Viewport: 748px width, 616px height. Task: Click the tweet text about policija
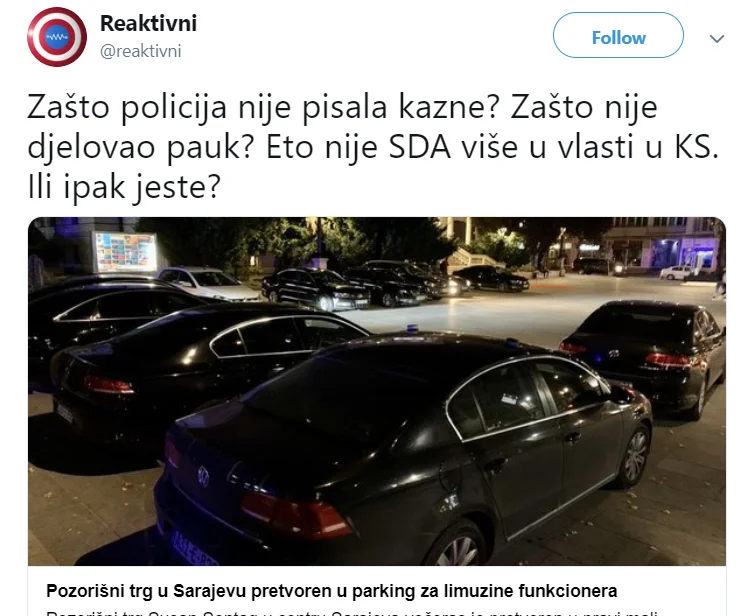(373, 146)
